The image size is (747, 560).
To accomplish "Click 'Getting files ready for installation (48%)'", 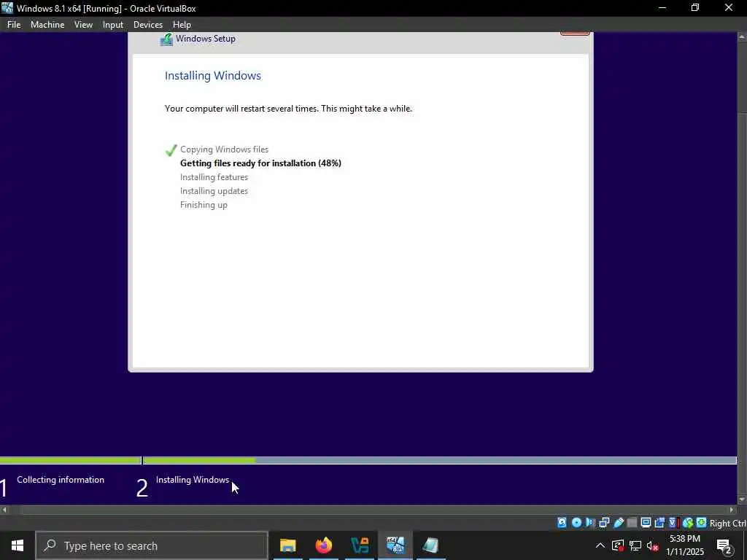I will tap(260, 163).
